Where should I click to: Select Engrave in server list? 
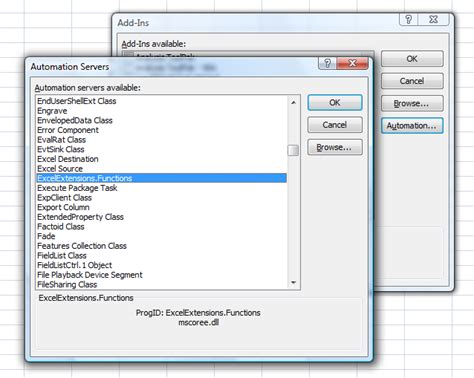click(161, 111)
